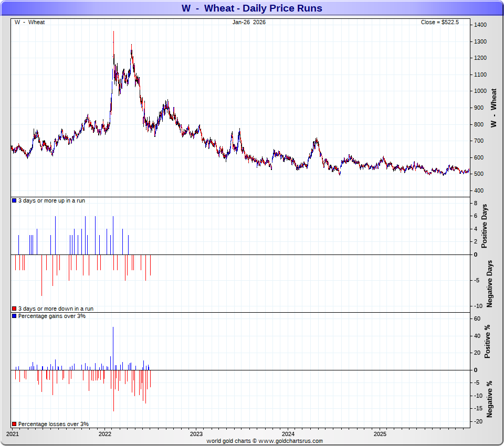Click the legend text '3 days or more up in a run'

(52, 200)
